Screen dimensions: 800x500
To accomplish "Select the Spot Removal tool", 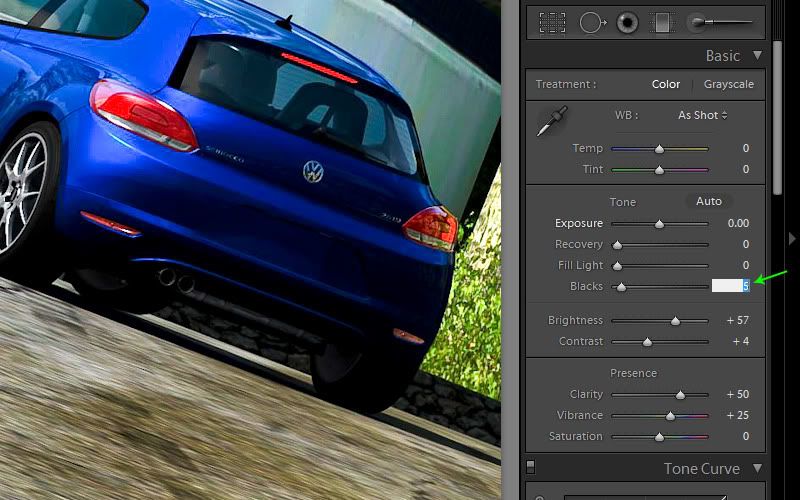I will point(593,23).
